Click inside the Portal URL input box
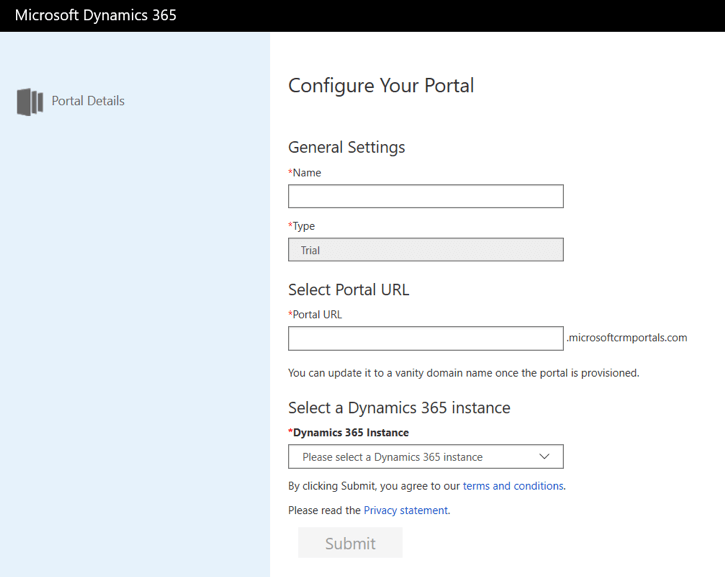Viewport: 725px width, 577px height. (x=425, y=338)
